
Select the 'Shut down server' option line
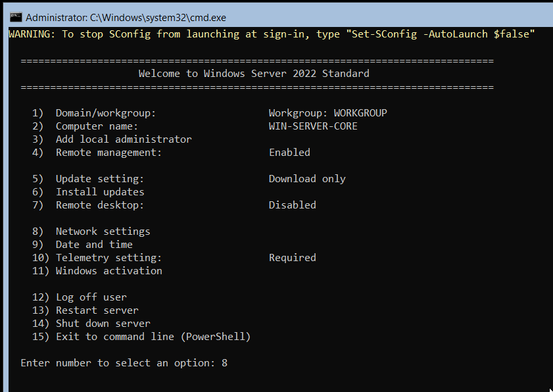[x=91, y=324]
